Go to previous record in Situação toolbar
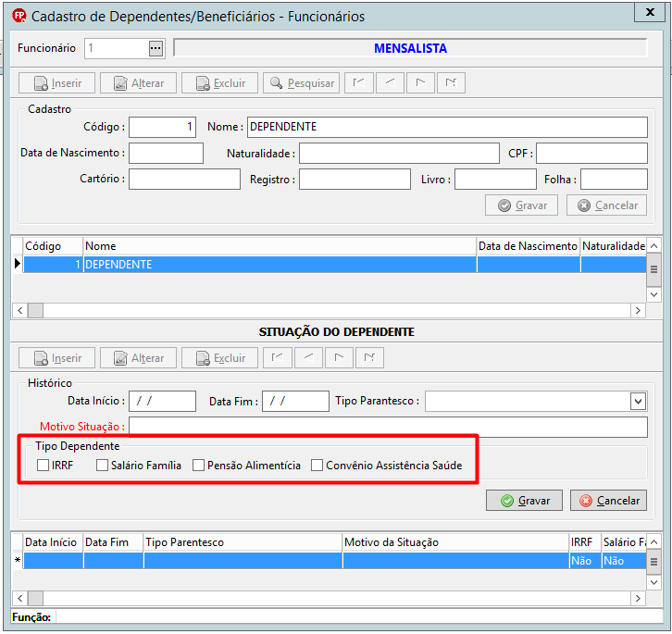 coord(308,357)
